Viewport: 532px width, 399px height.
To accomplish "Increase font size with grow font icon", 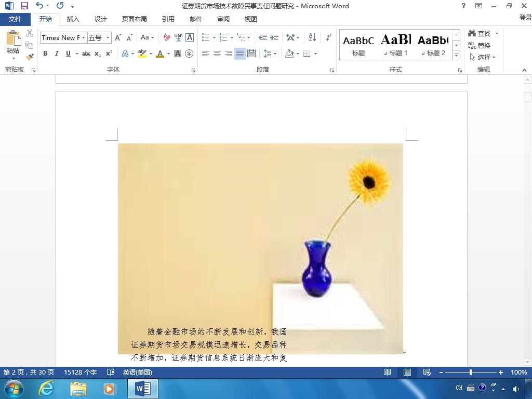I will click(x=118, y=37).
